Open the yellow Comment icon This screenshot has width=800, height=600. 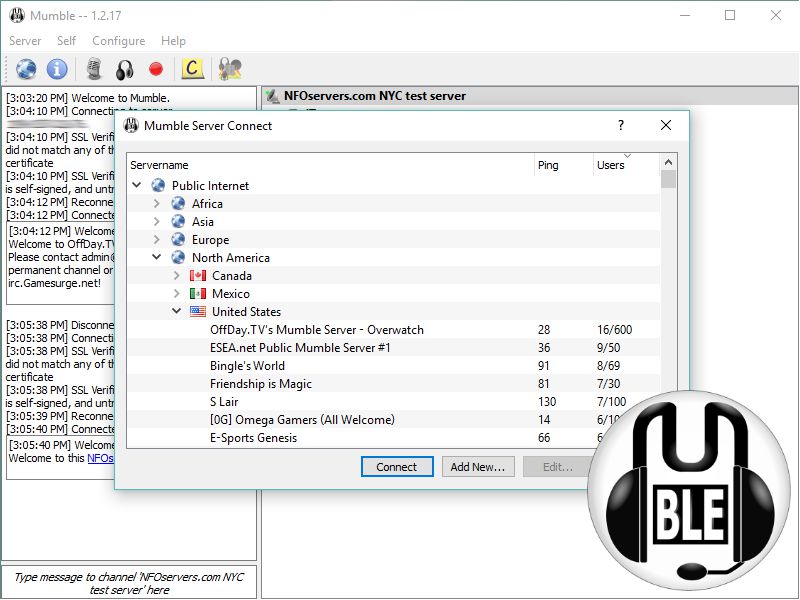192,68
